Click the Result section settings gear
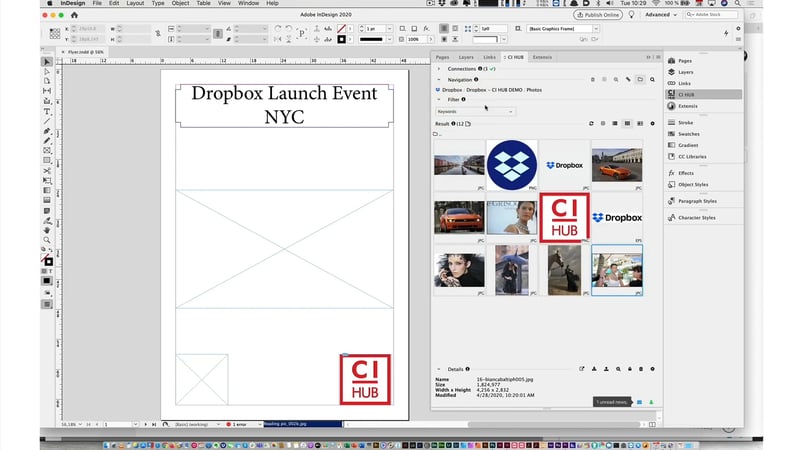 (653, 123)
